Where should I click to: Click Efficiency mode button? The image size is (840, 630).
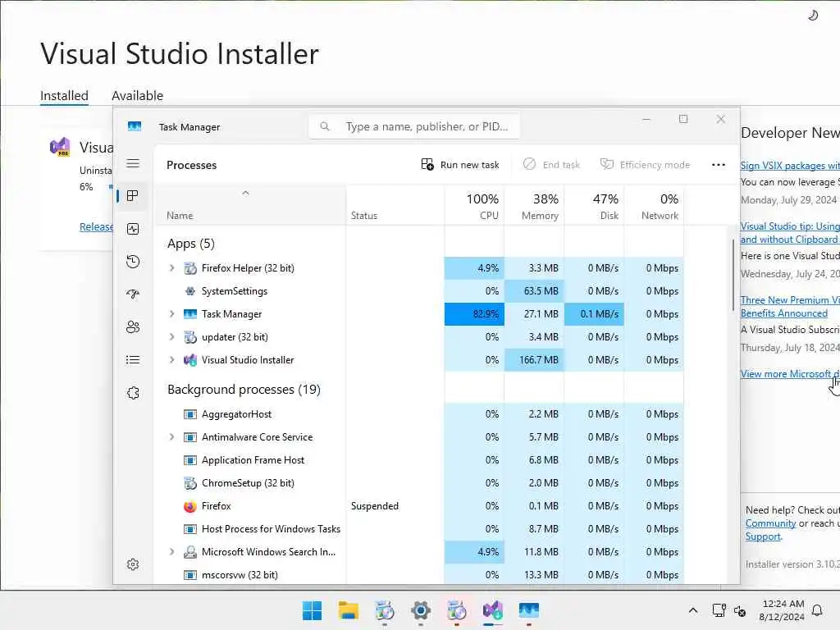(x=645, y=165)
